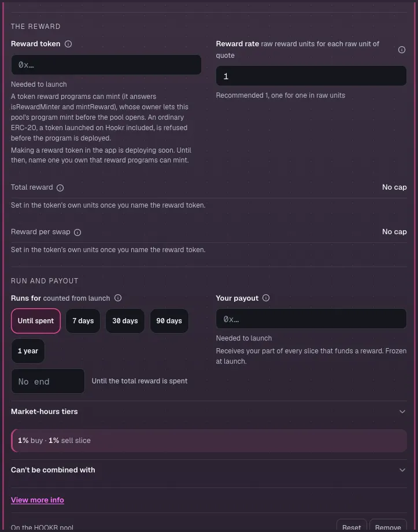Click the Total reward info icon
The image size is (418, 532).
(60, 187)
